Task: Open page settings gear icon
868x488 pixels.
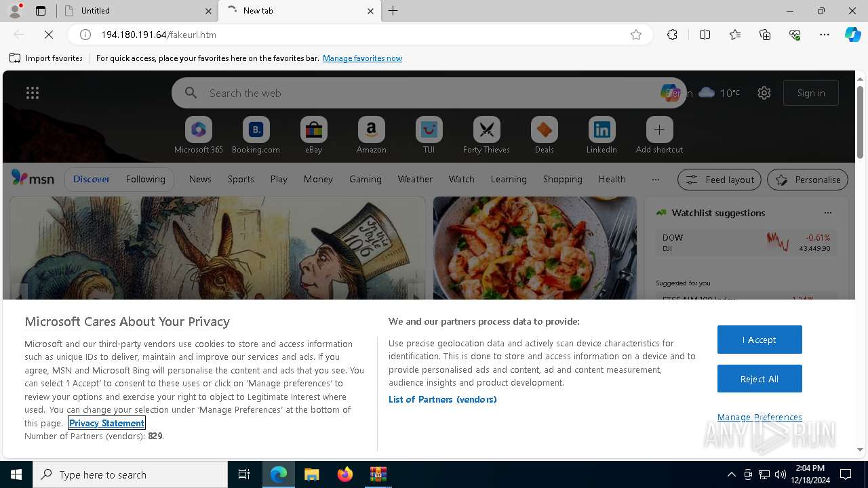Action: (x=764, y=93)
